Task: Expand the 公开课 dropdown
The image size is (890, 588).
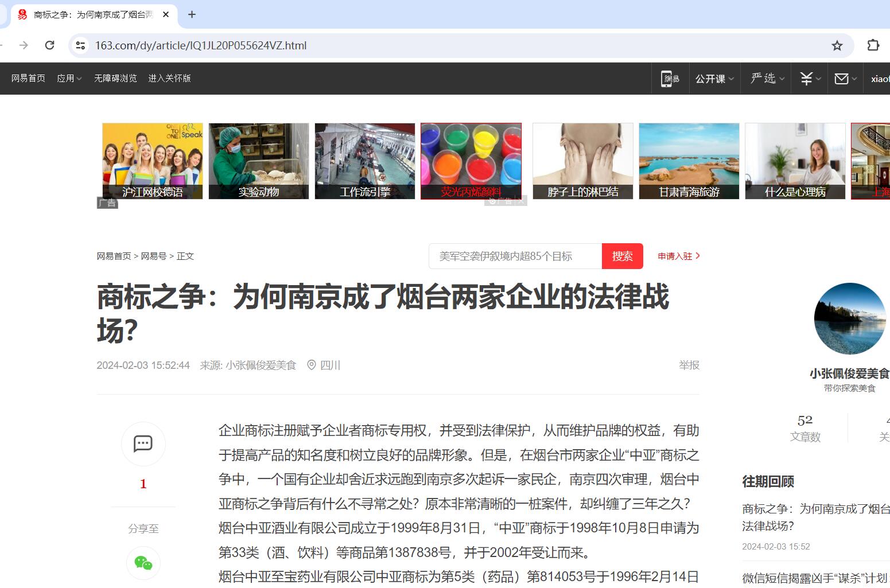Action: point(714,79)
